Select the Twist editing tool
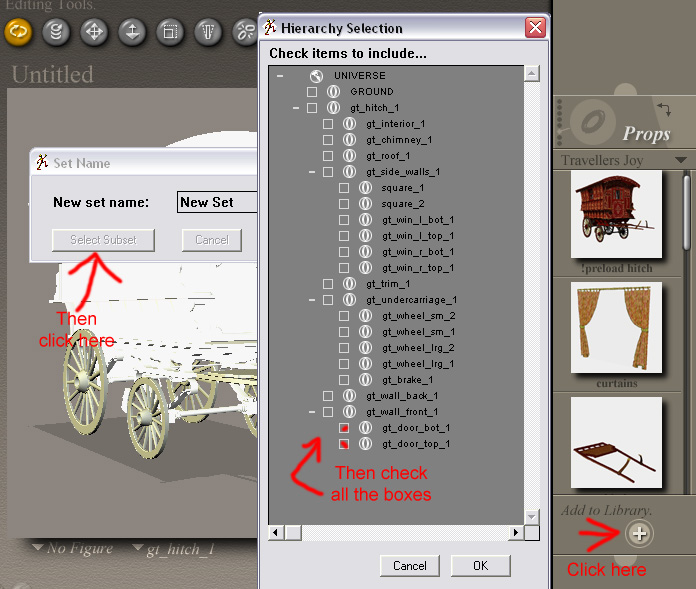The image size is (696, 589). (56, 32)
